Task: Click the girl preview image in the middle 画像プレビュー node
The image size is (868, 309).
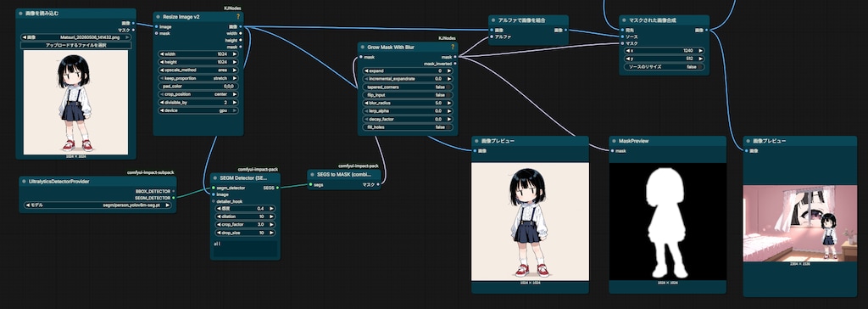Action: pos(530,222)
